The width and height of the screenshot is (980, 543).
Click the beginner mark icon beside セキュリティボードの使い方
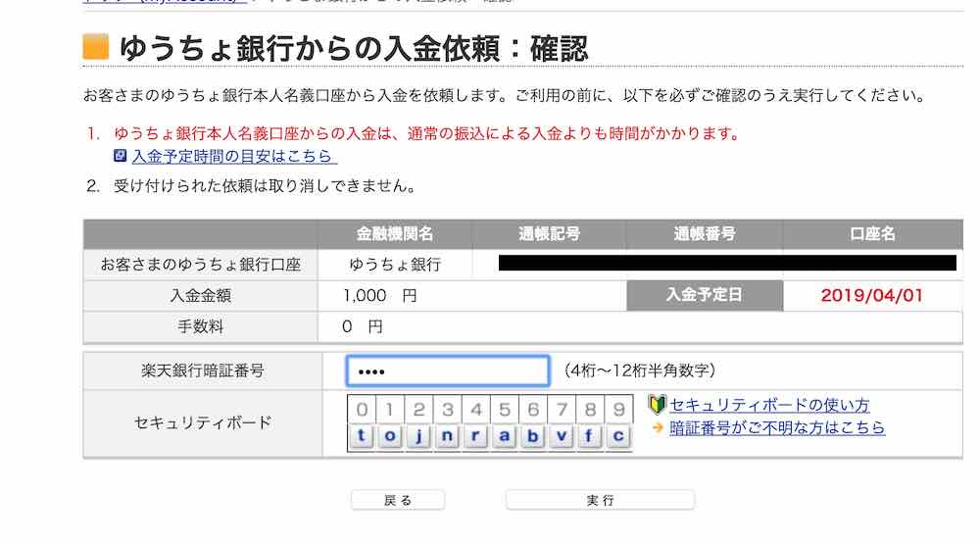(657, 405)
